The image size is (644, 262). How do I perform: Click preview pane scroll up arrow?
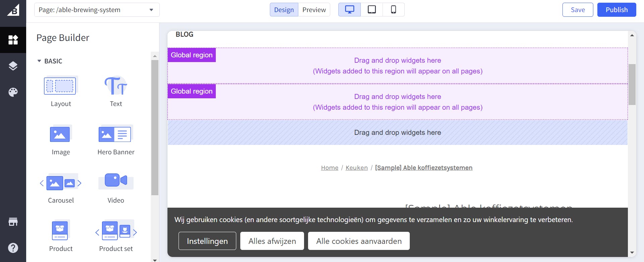pos(632,35)
